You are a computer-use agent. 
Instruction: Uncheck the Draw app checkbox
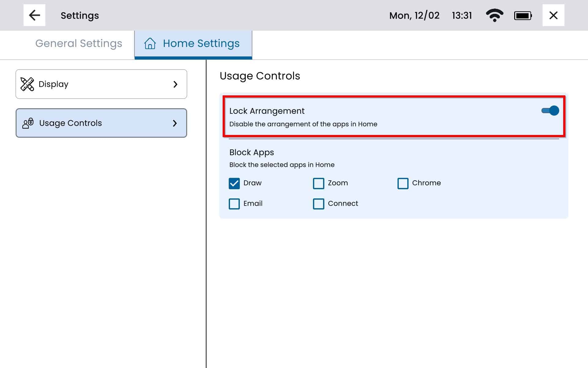point(234,183)
